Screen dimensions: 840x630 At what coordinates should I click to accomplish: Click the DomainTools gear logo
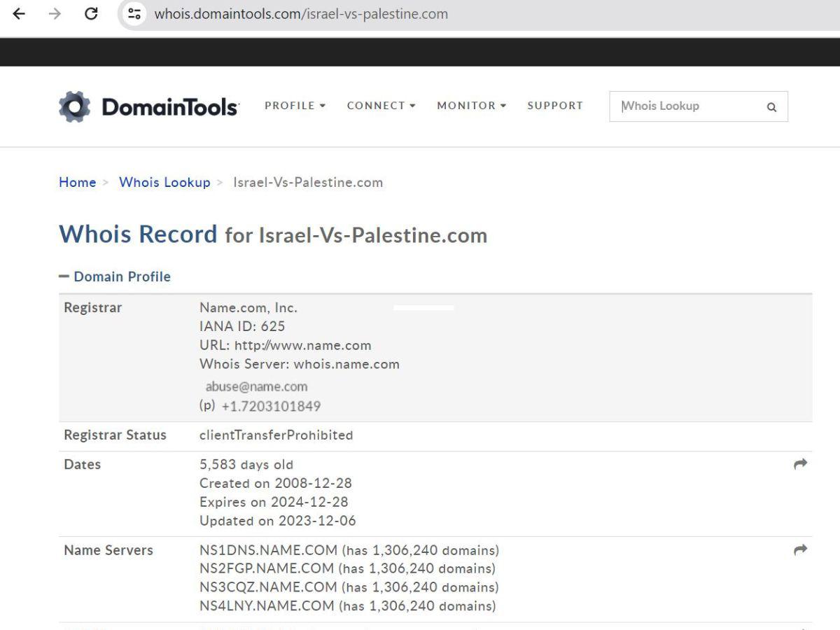coord(74,106)
